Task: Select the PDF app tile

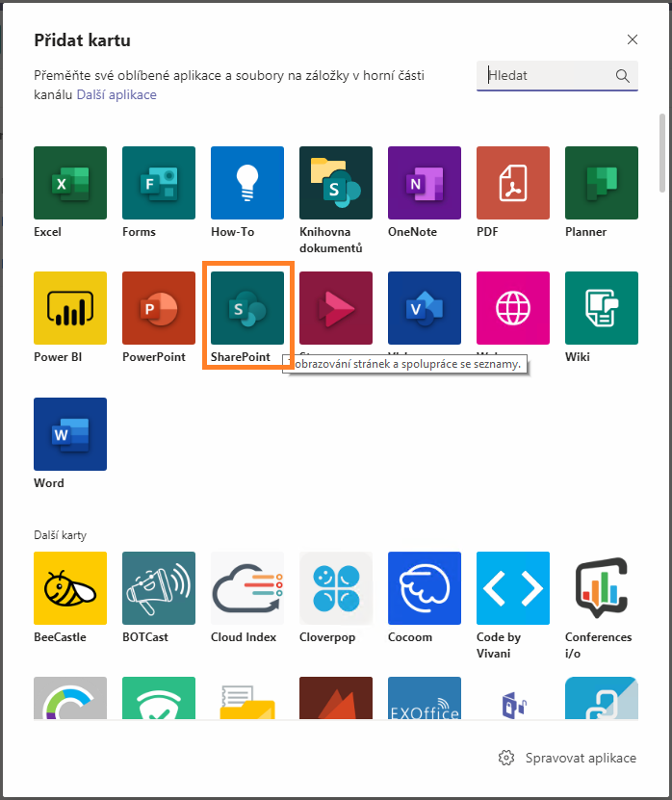Action: (513, 183)
